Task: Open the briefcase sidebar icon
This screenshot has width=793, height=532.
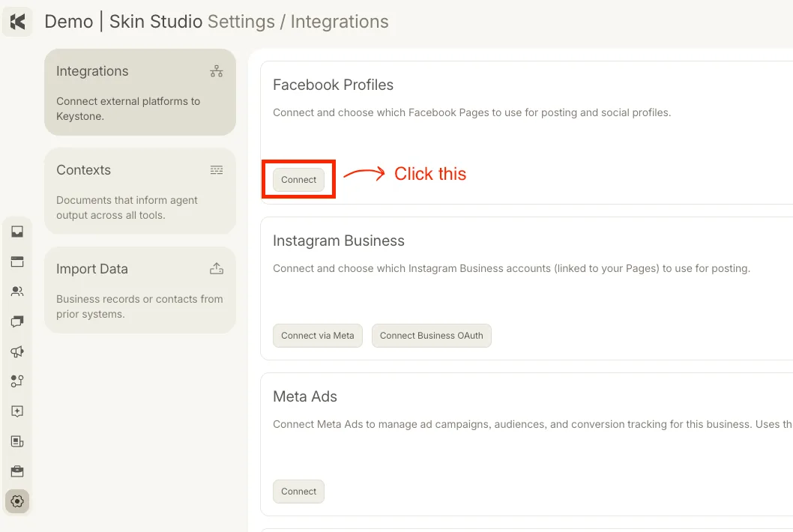Action: coord(17,471)
